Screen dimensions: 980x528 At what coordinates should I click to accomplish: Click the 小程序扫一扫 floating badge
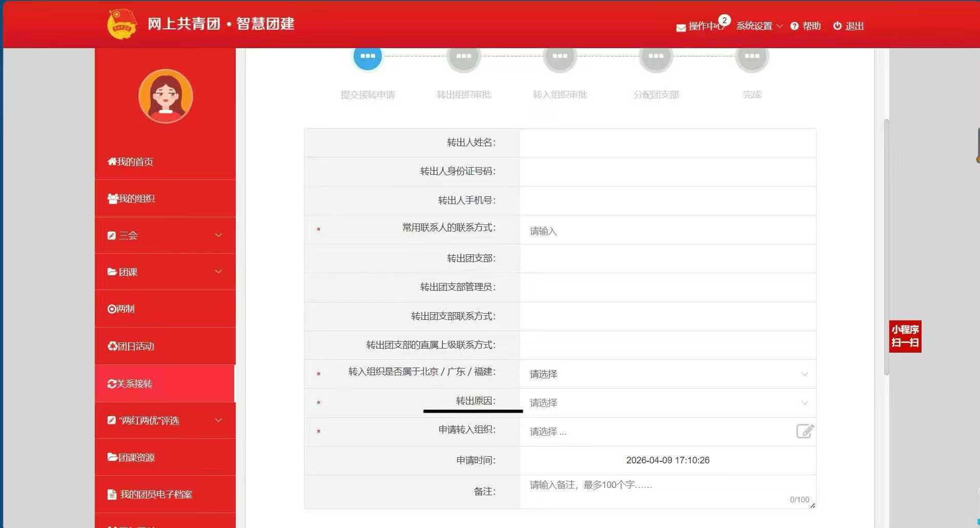coord(905,336)
